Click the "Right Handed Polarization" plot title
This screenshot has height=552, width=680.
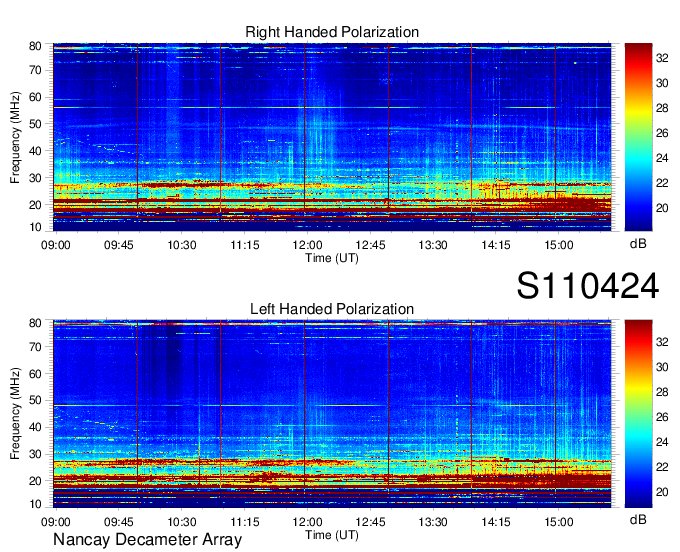point(332,32)
